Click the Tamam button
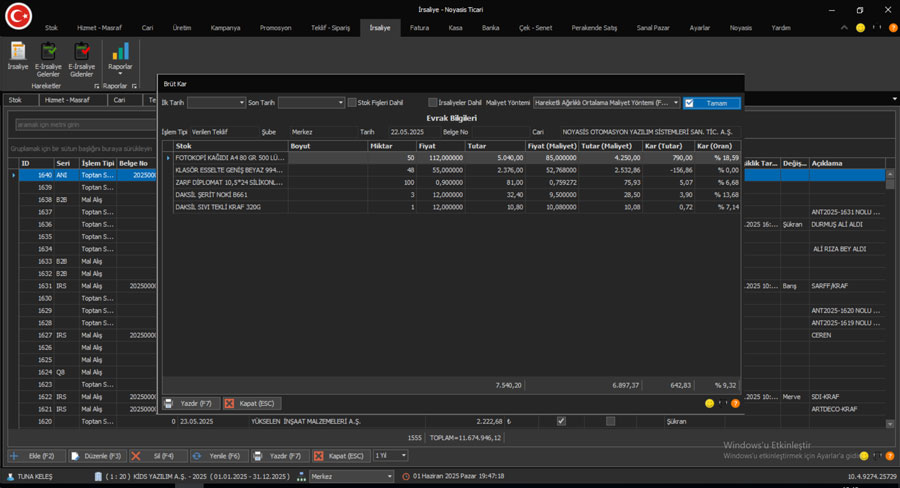The height and width of the screenshot is (488, 900). click(x=712, y=103)
